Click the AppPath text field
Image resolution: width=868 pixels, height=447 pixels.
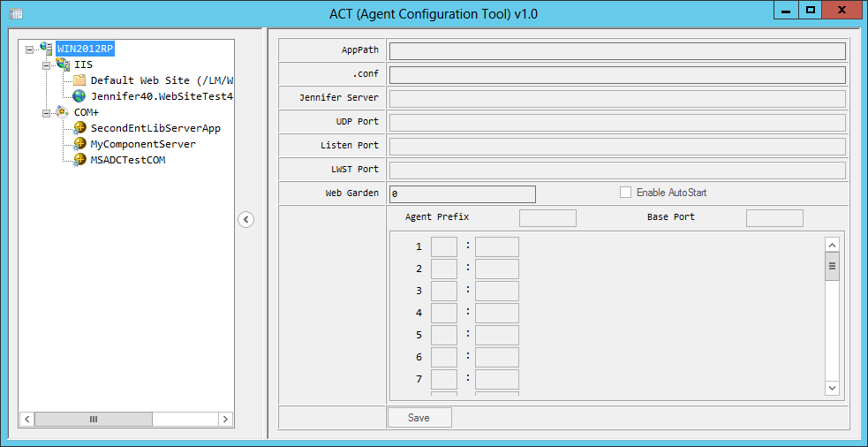pyautogui.click(x=618, y=51)
